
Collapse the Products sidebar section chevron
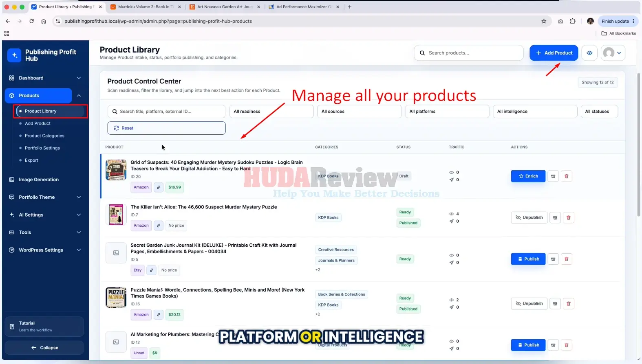coord(79,96)
